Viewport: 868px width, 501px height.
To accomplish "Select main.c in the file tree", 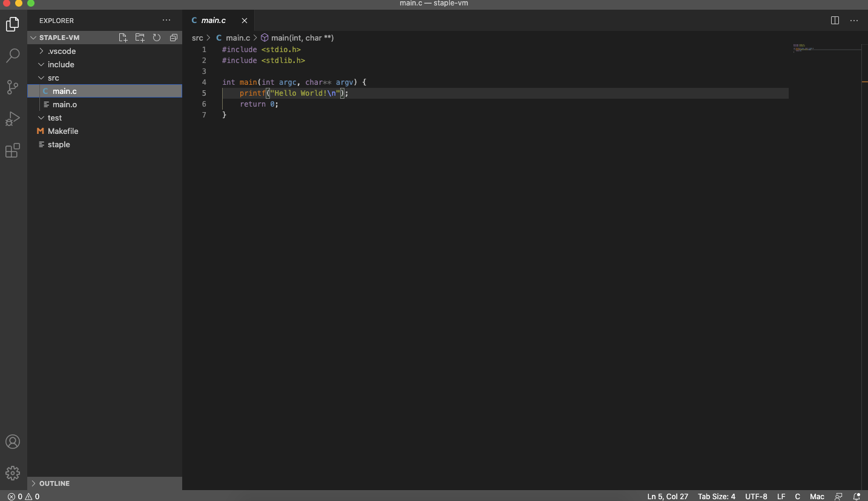I will 105,91.
